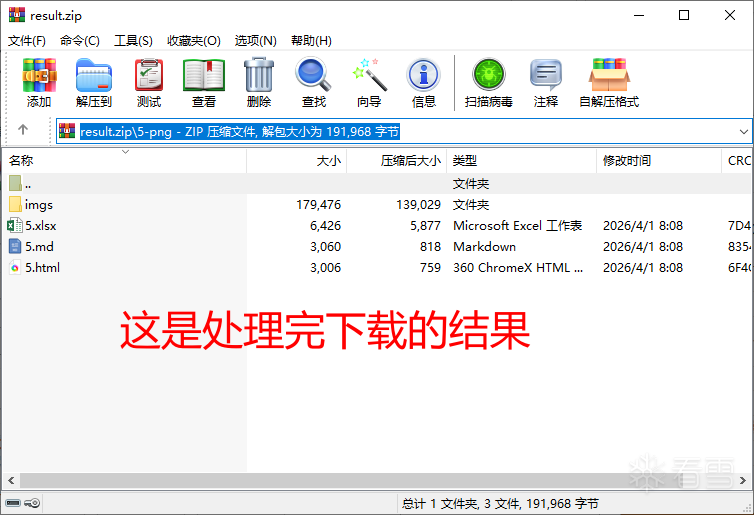Select the imgs folder row
This screenshot has width=754, height=515.
[x=39, y=205]
